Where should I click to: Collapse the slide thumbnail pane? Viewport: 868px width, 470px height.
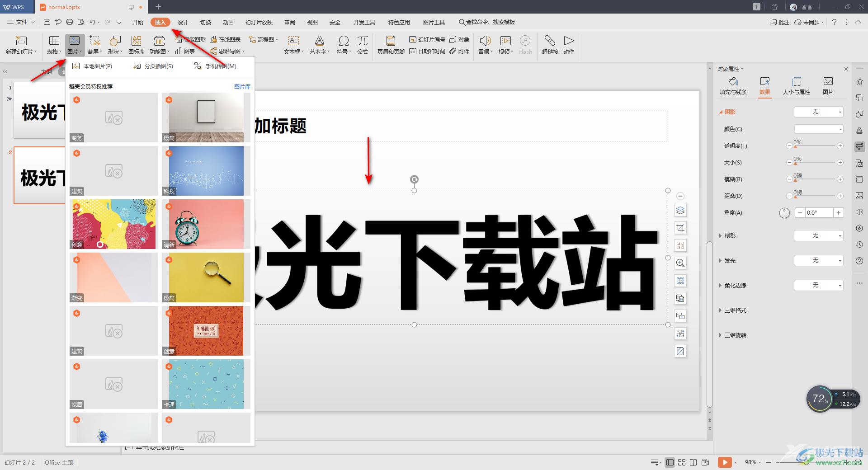pyautogui.click(x=5, y=71)
